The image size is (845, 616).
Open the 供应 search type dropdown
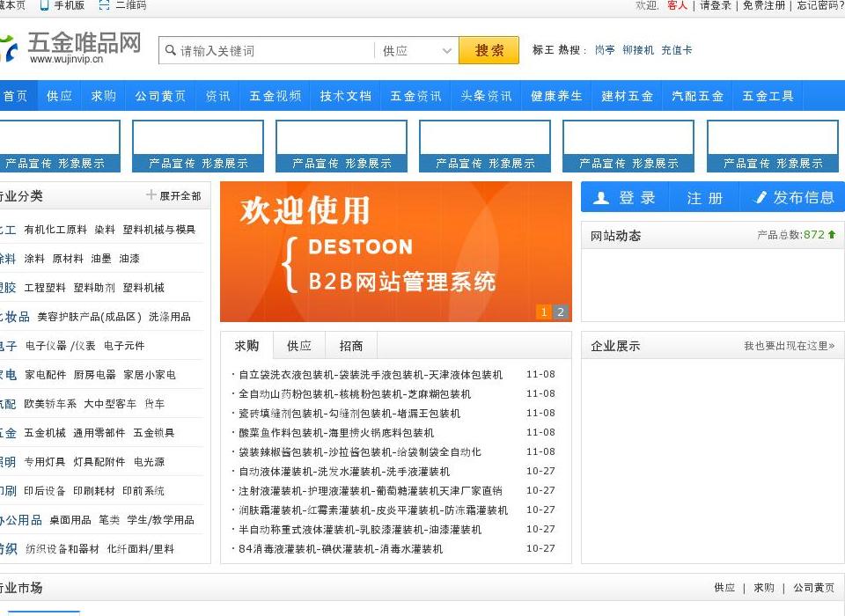416,51
